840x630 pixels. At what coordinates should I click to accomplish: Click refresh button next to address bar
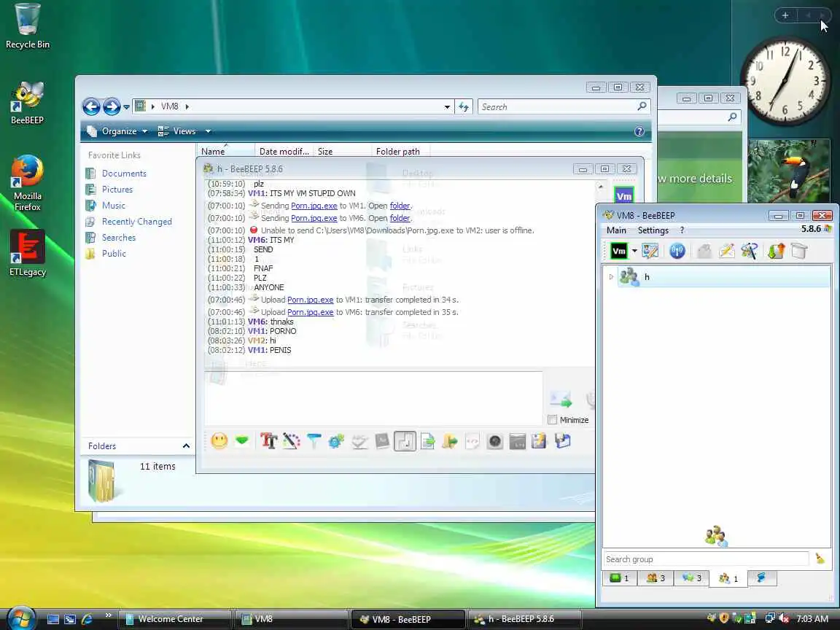(464, 107)
